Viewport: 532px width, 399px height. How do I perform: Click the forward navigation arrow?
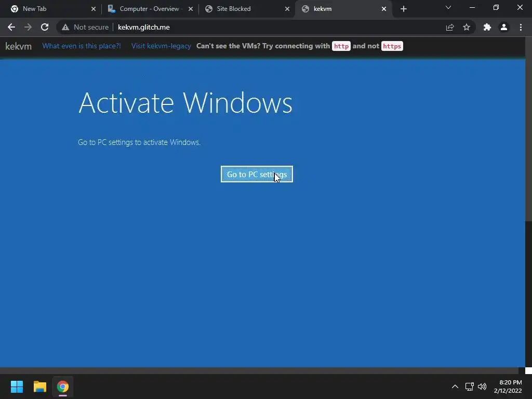coord(28,27)
